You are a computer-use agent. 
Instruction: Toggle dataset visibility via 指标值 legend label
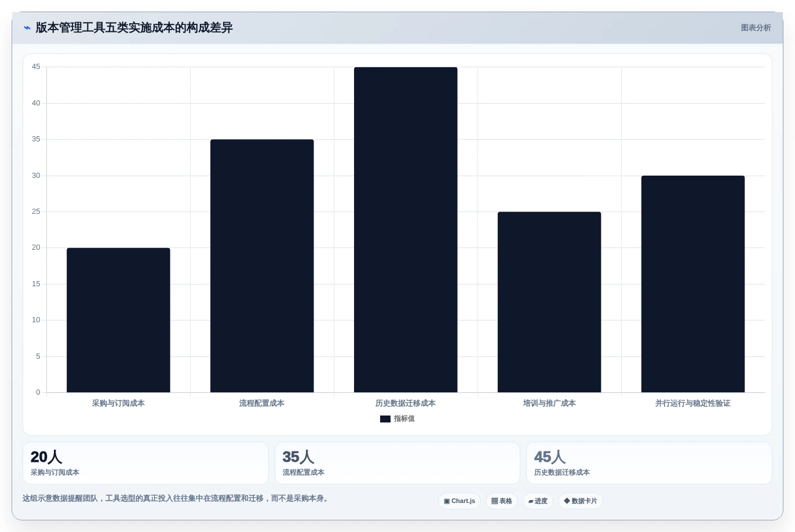pyautogui.click(x=404, y=418)
